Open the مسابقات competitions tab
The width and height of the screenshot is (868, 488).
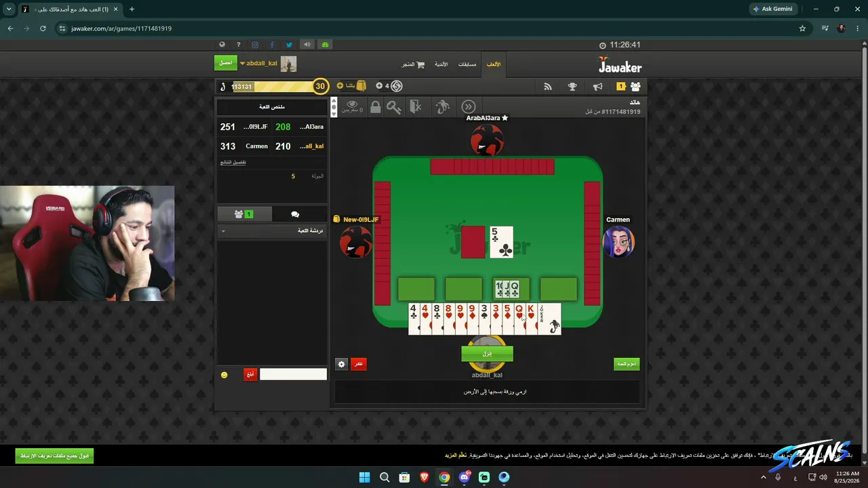467,64
